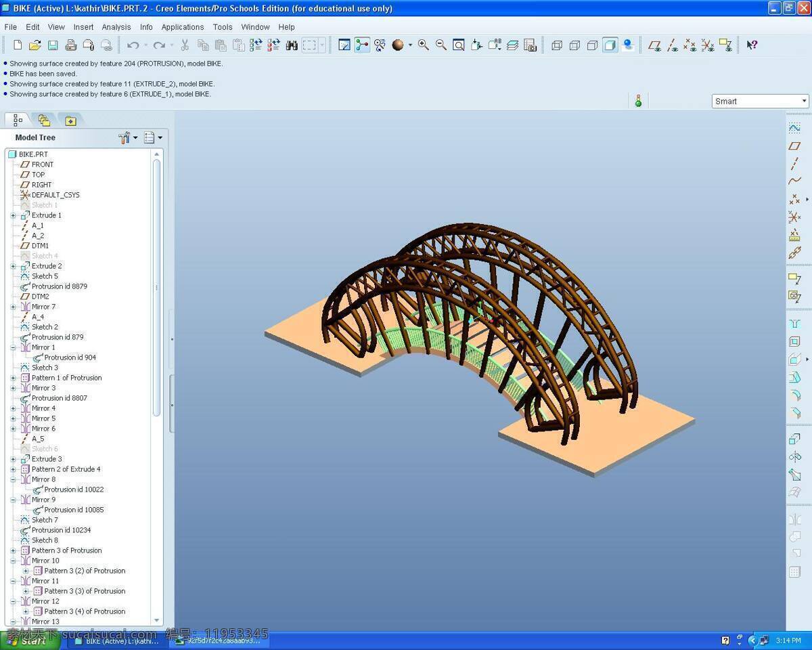Image resolution: width=812 pixels, height=650 pixels.
Task: Click the Windows Start button
Action: pos(30,640)
